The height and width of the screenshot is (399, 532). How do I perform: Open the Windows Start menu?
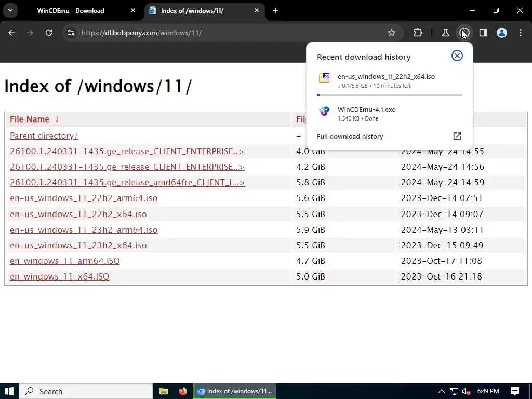(x=9, y=391)
